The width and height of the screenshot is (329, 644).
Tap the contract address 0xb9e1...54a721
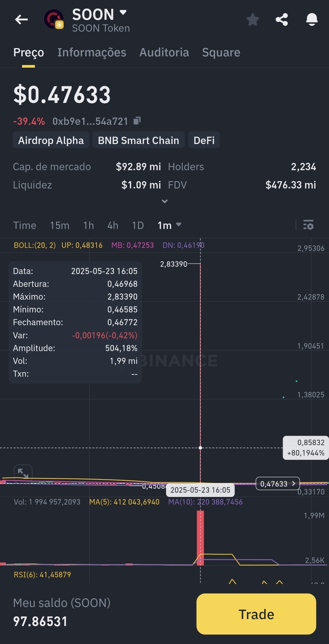pos(90,121)
